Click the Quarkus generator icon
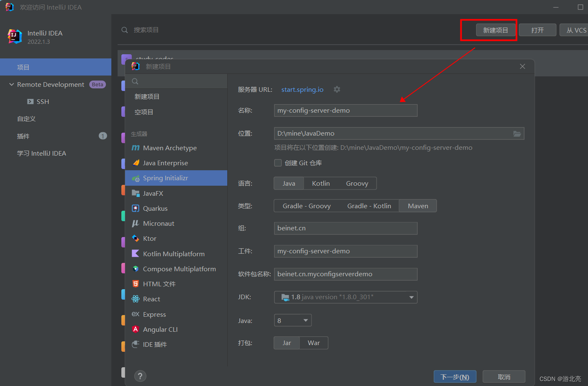The height and width of the screenshot is (386, 588). point(136,208)
